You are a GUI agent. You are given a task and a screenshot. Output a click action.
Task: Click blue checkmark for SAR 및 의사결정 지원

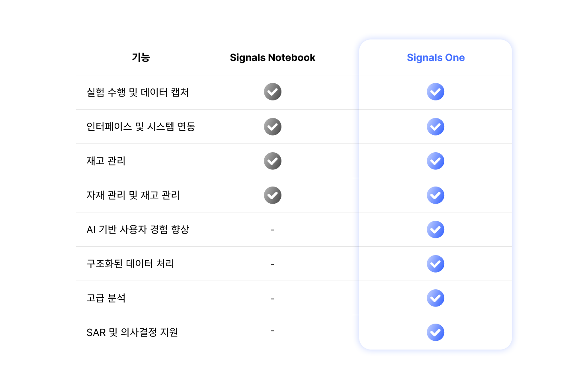click(436, 332)
